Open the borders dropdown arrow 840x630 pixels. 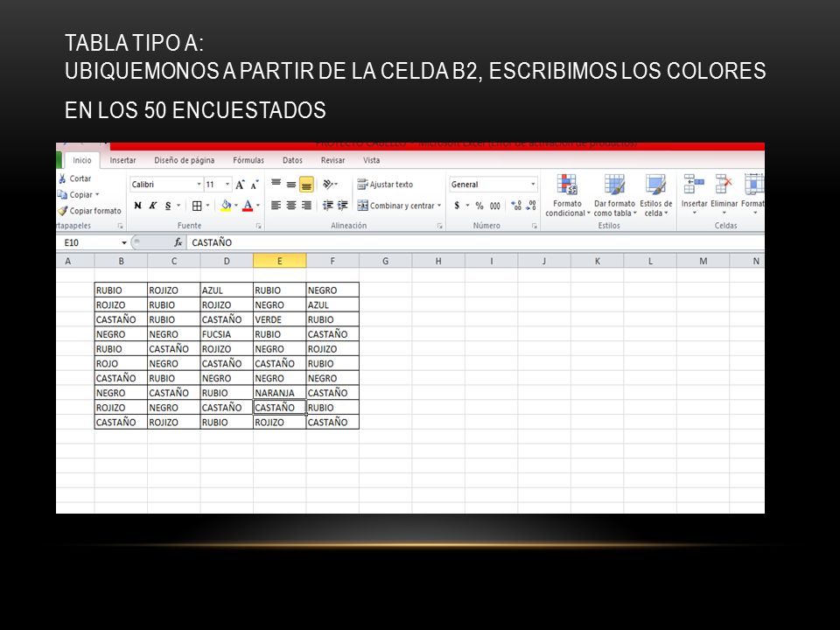click(x=207, y=206)
